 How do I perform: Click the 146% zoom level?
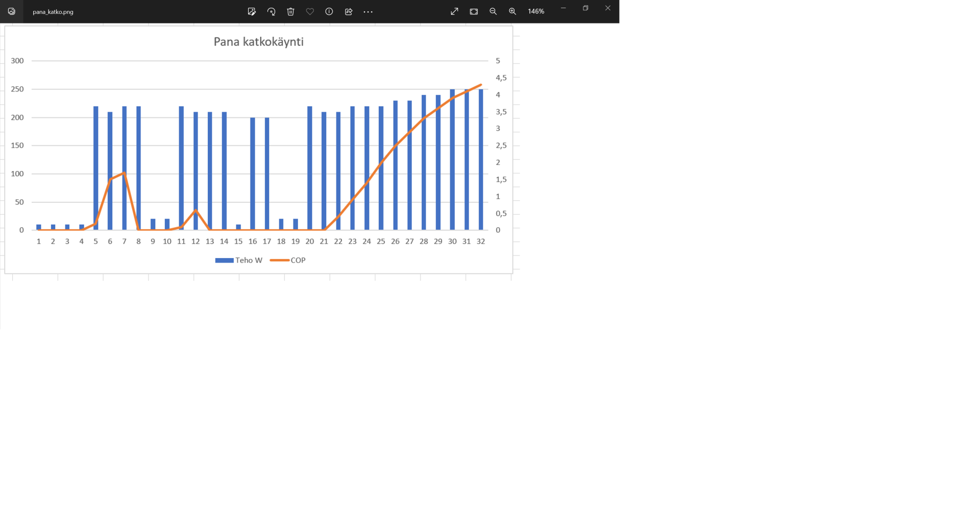tap(536, 12)
